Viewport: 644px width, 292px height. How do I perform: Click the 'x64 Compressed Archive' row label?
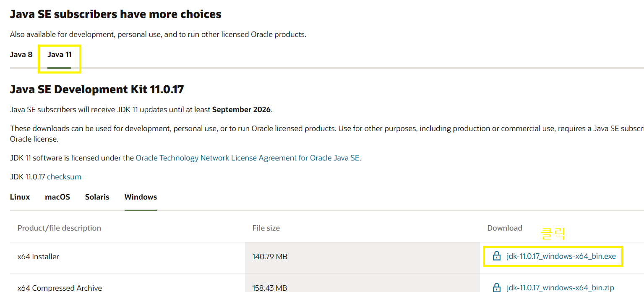click(x=60, y=288)
